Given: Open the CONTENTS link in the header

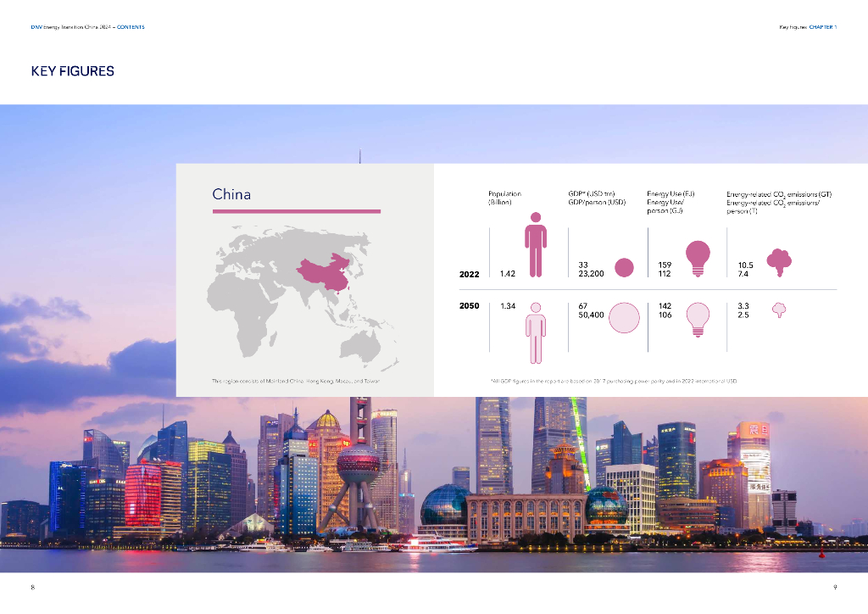Looking at the screenshot, I should click(131, 27).
